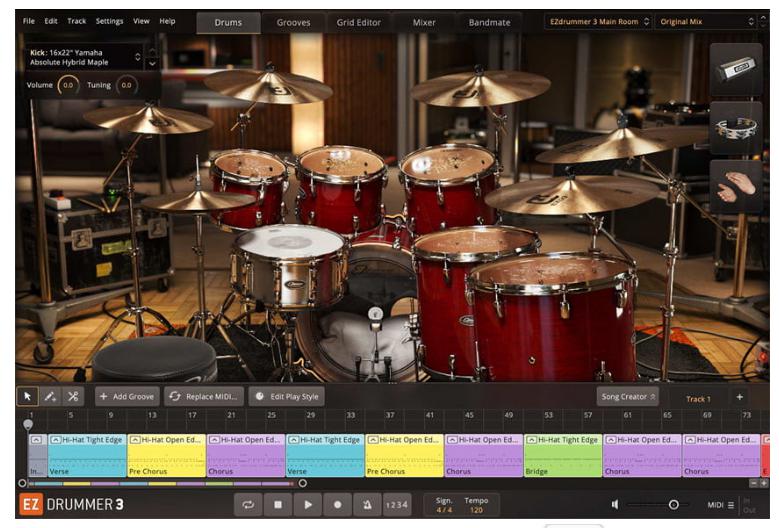Click right handle of timeline overview scrollbar
The height and width of the screenshot is (528, 779).
(302, 483)
